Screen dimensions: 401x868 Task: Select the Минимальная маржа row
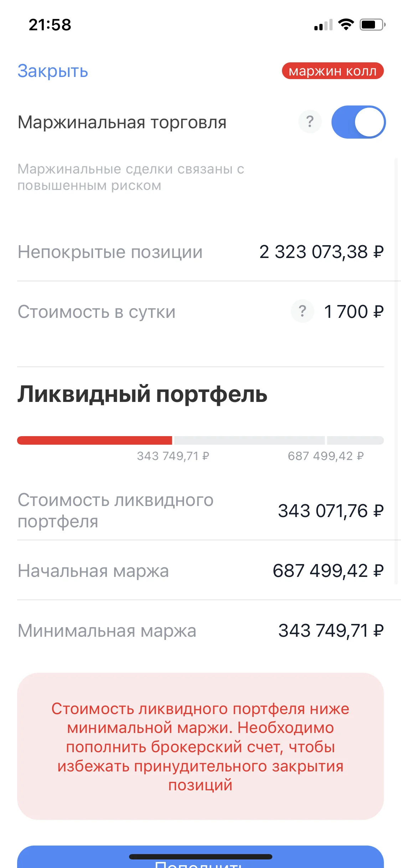200,630
